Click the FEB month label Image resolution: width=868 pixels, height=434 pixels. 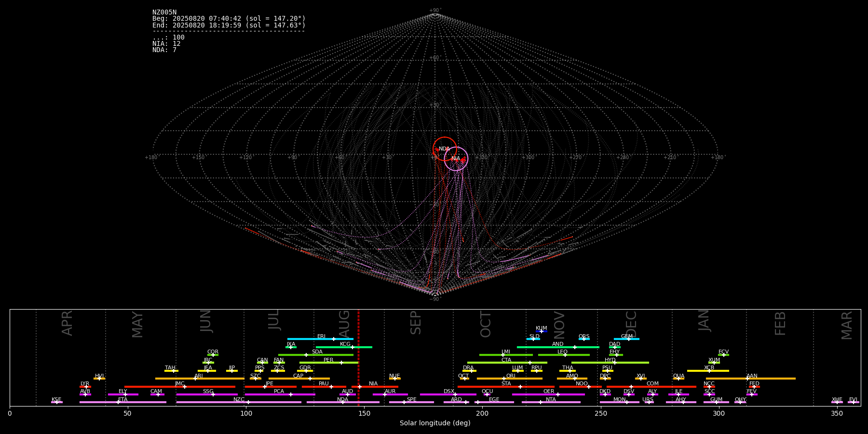tap(780, 324)
